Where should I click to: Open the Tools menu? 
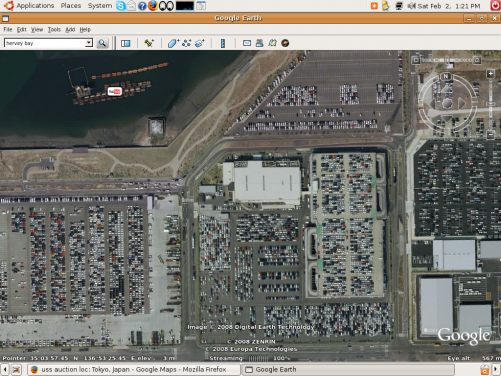(x=54, y=30)
